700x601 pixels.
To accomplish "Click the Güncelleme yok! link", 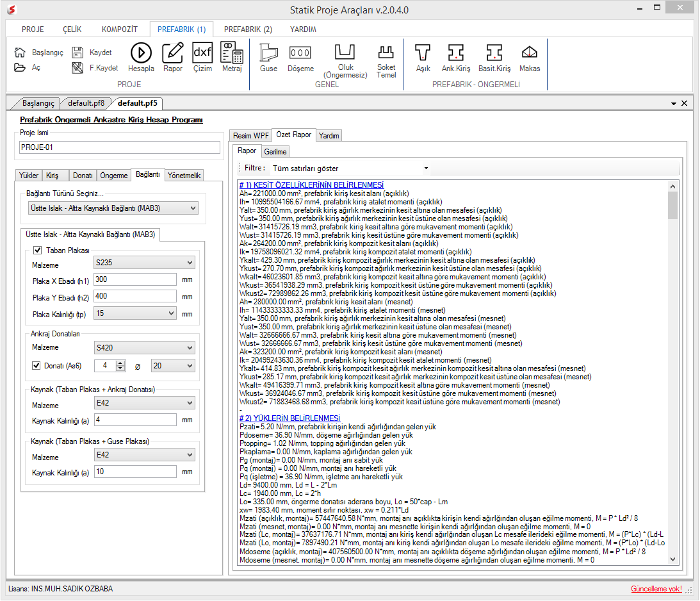I will tap(656, 589).
